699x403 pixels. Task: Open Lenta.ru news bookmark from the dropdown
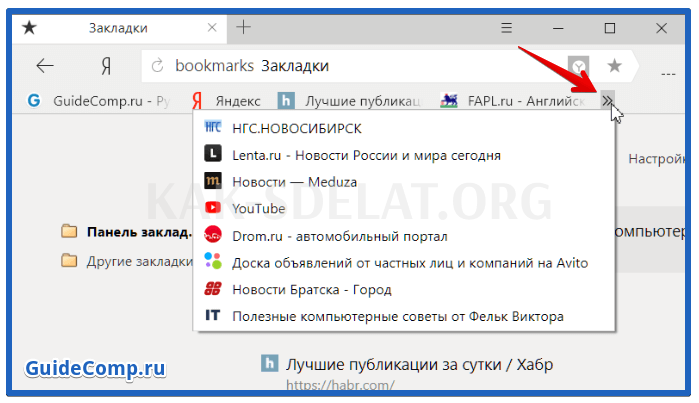pos(404,155)
